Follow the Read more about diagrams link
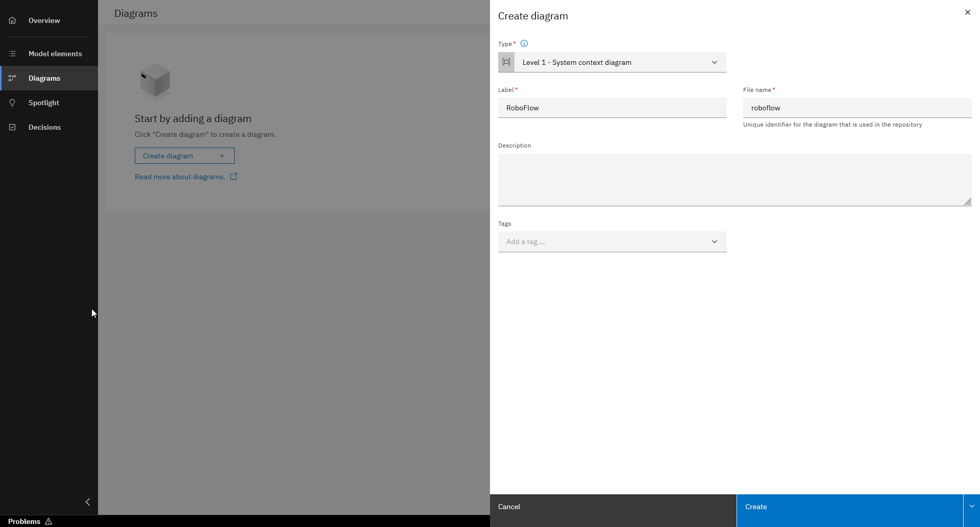The image size is (980, 527). click(179, 176)
